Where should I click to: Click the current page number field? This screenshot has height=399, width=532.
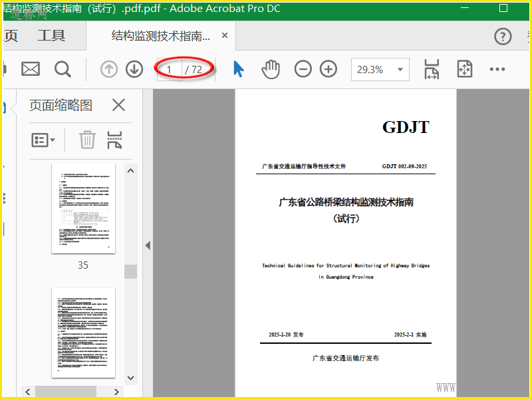coord(170,70)
